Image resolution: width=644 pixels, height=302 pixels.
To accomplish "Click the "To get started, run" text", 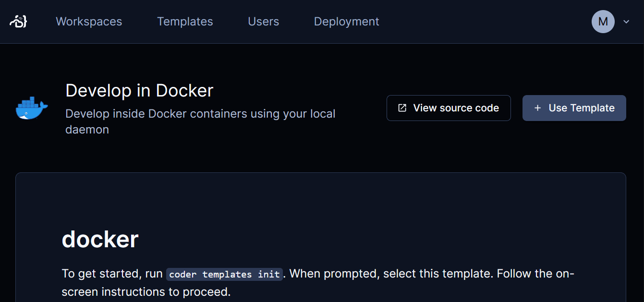I will point(112,274).
